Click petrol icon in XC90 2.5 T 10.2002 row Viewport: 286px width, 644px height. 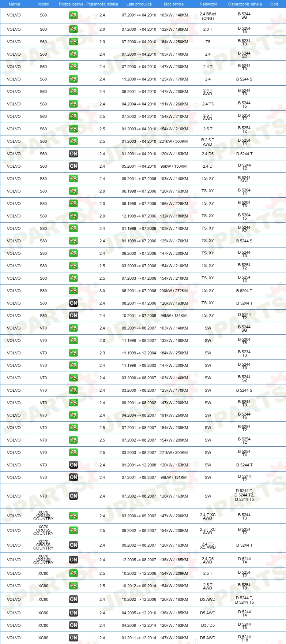74,573
